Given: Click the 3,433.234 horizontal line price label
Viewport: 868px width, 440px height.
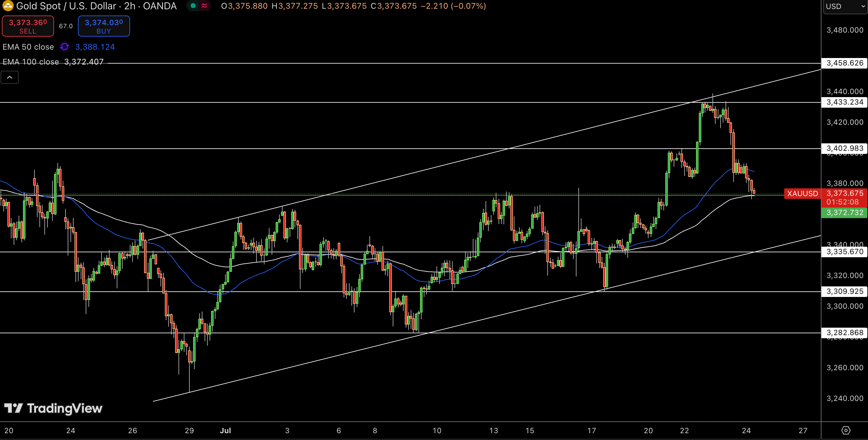Looking at the screenshot, I should click(x=844, y=102).
